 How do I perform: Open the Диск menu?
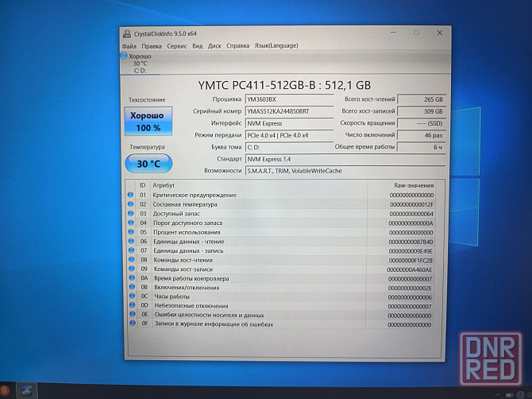[x=214, y=46]
